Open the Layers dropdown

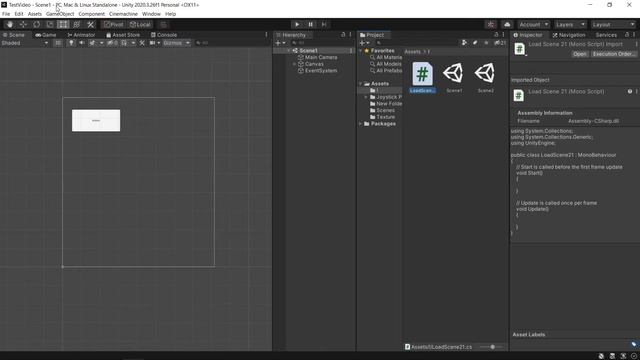pos(570,24)
